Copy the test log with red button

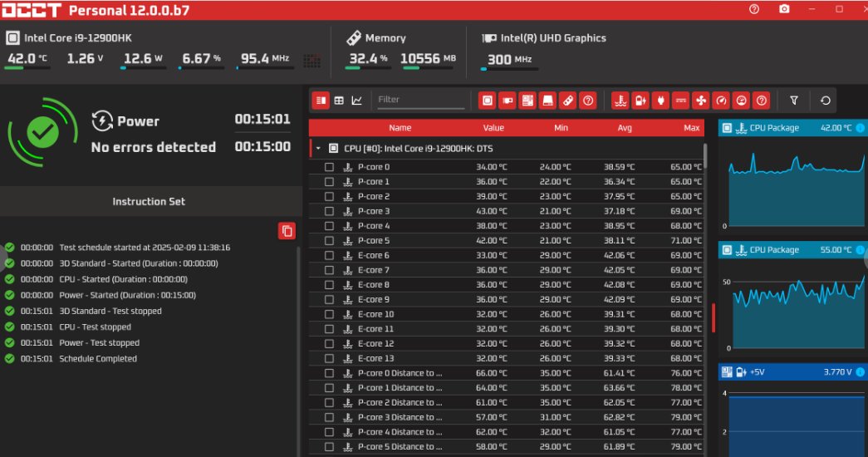(x=287, y=231)
